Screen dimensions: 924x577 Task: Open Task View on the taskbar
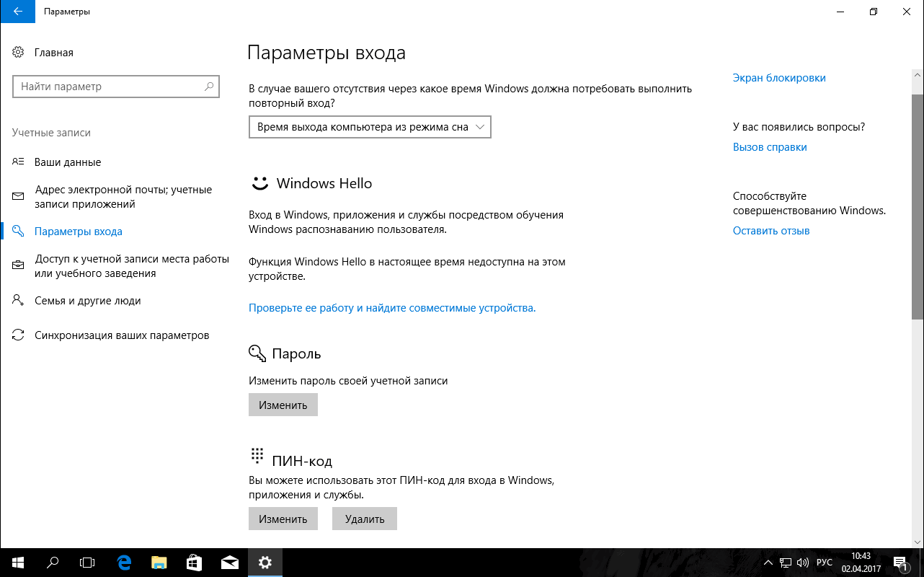point(86,563)
